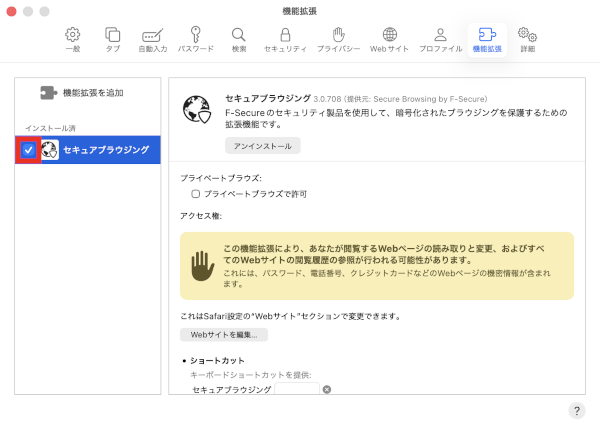Open help with the question mark button
This screenshot has width=600, height=430.
click(x=577, y=410)
